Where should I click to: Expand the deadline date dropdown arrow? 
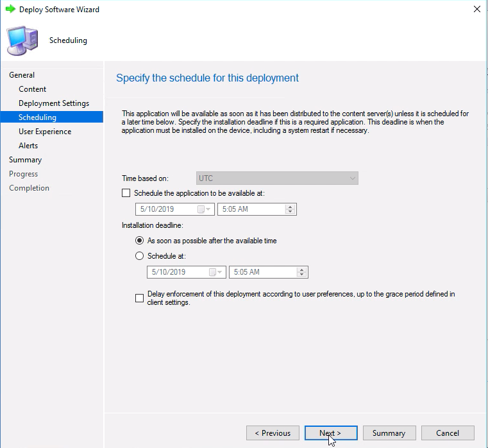pos(220,272)
